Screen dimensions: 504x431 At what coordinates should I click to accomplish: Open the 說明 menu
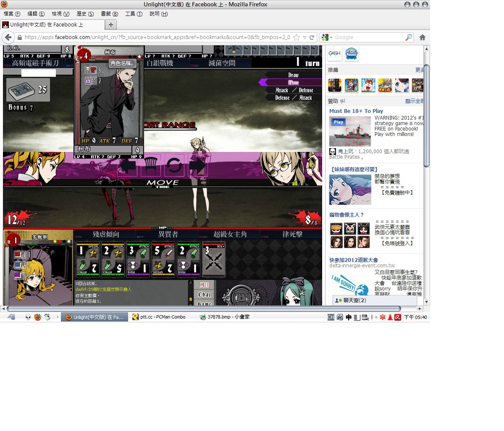pos(158,14)
